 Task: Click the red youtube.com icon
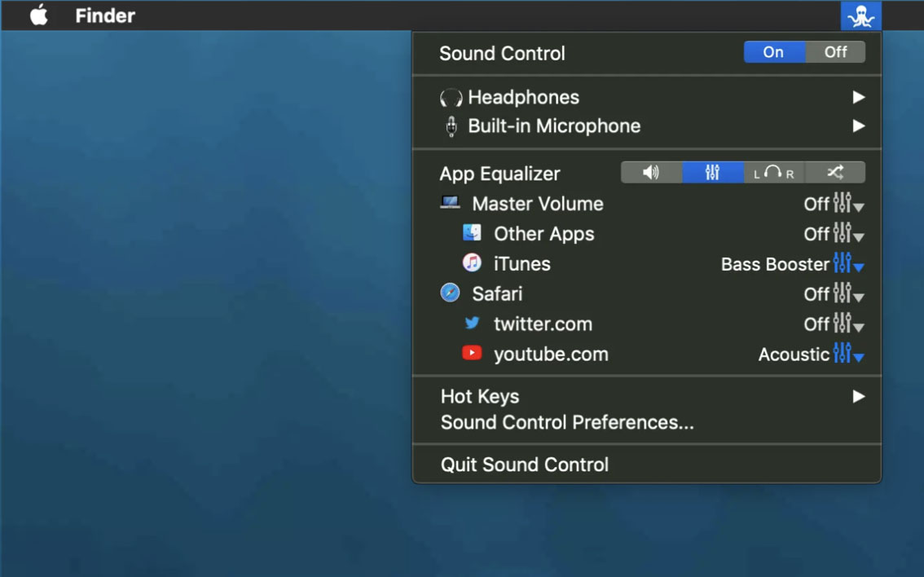pos(472,354)
